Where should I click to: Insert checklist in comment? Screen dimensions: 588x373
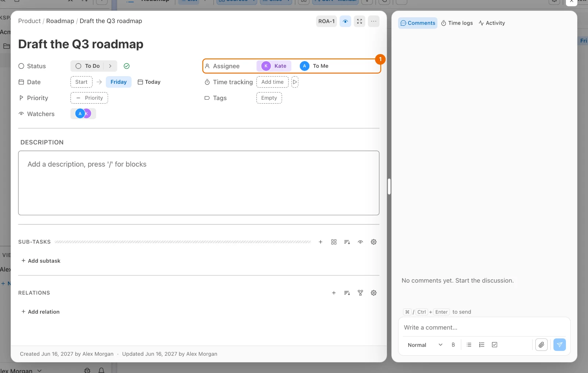point(495,345)
